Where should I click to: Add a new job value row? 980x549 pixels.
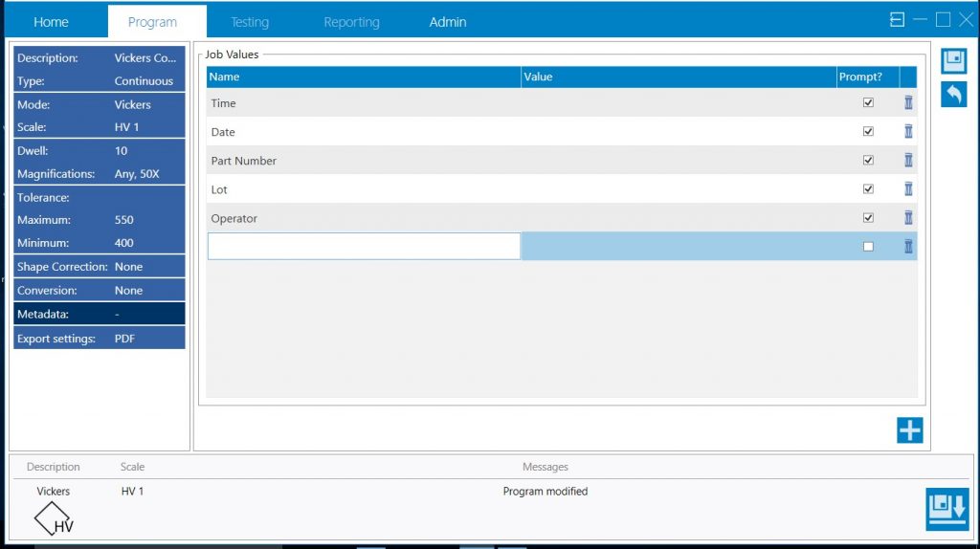coord(909,430)
